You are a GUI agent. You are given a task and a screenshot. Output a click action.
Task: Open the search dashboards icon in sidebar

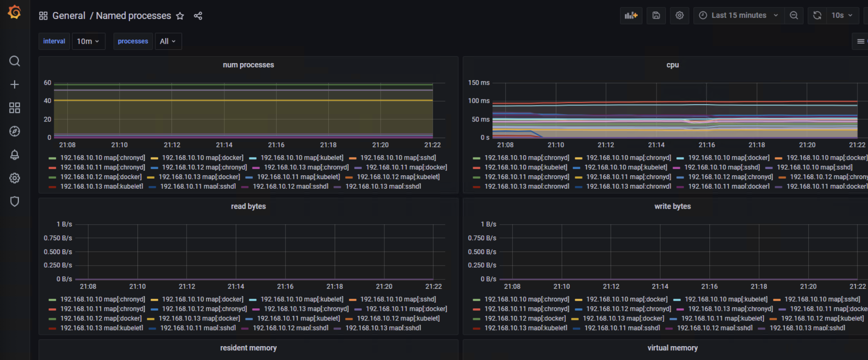point(15,61)
